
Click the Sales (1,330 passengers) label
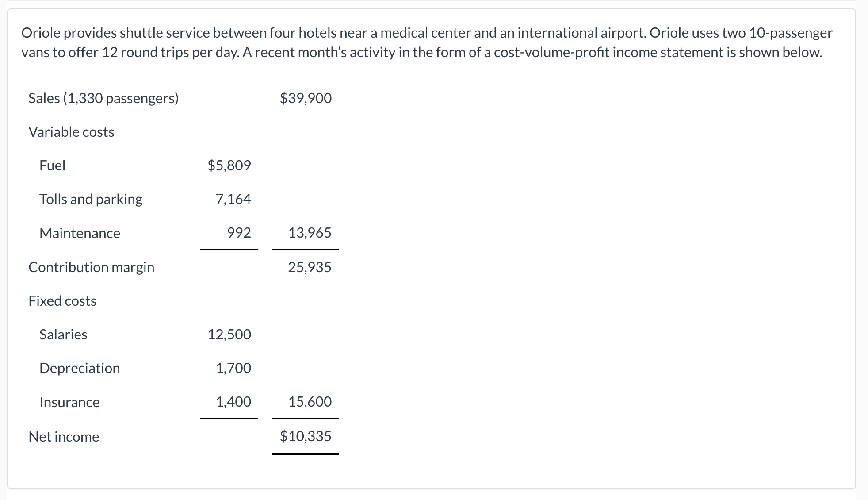pos(103,98)
